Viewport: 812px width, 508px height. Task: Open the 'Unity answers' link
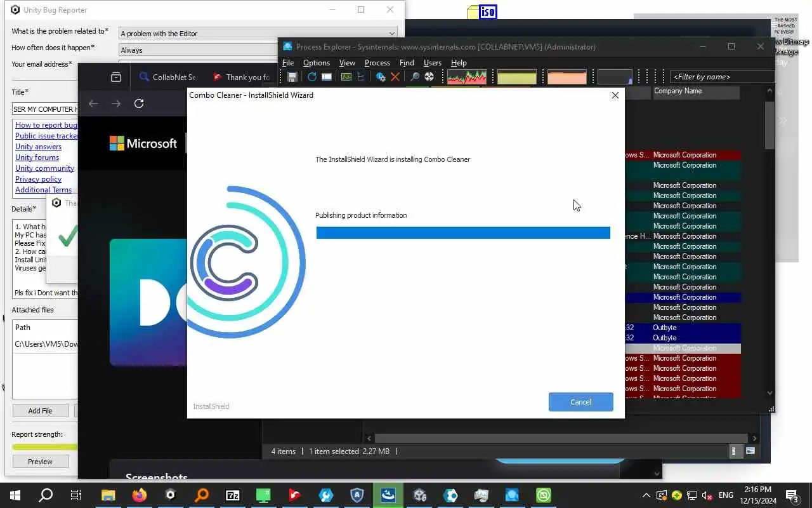(38, 147)
